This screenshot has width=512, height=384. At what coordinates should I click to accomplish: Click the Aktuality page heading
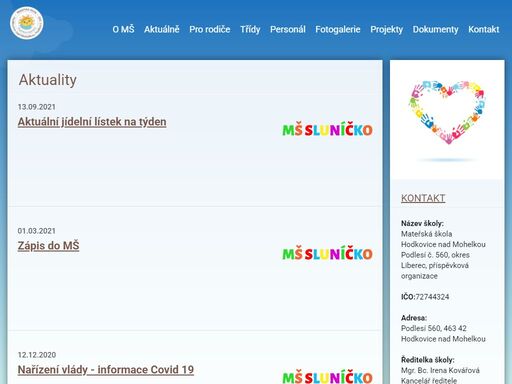click(x=48, y=80)
